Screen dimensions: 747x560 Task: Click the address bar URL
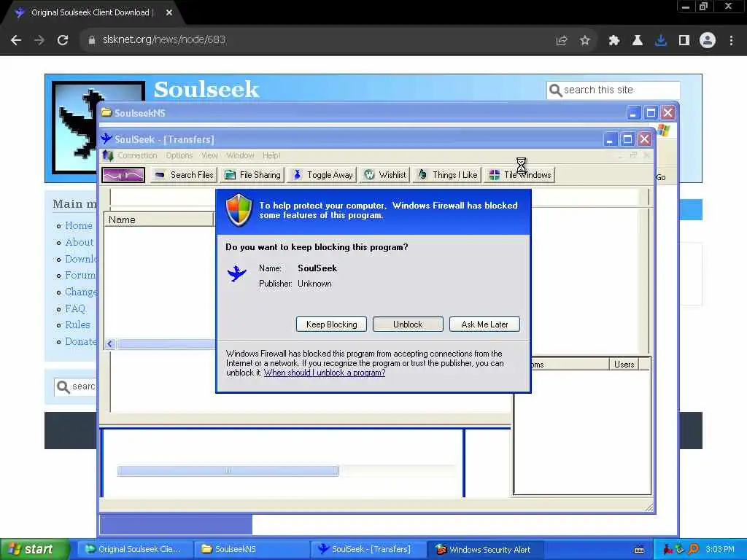pyautogui.click(x=164, y=39)
